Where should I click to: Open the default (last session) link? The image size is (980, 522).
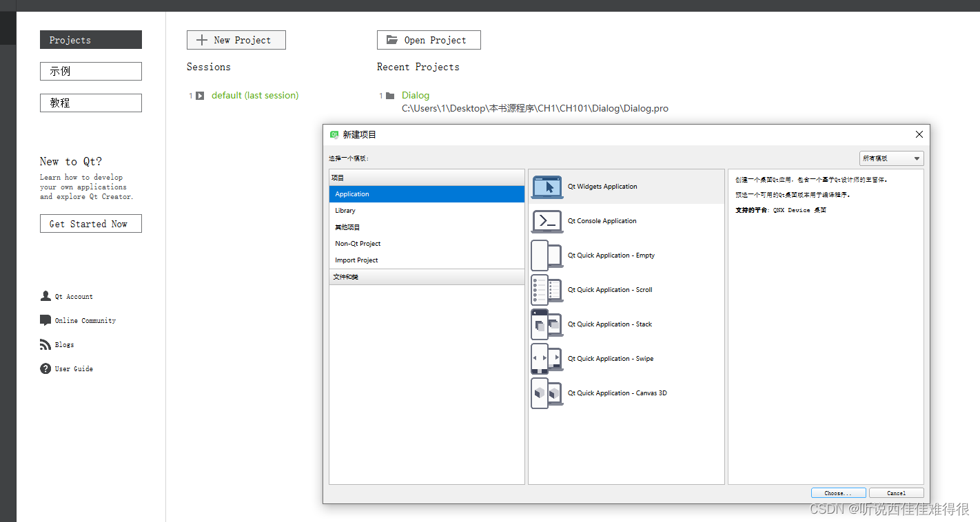[x=255, y=96]
